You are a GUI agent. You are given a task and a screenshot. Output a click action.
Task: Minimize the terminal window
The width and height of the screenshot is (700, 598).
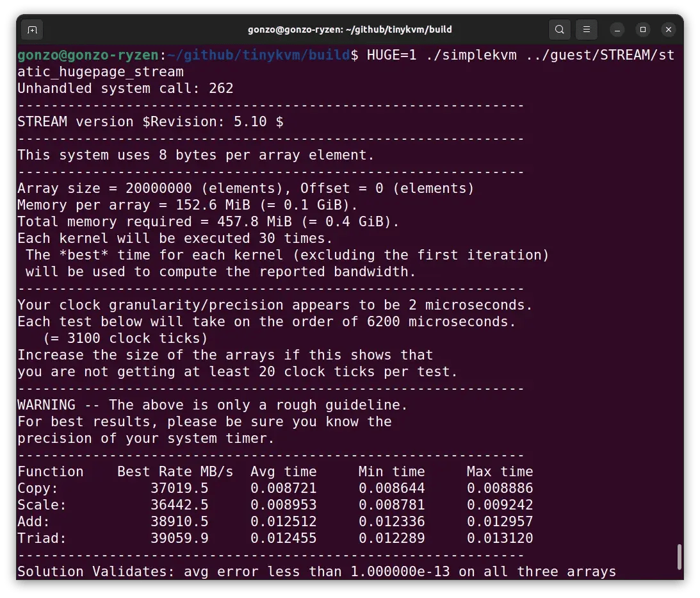[x=617, y=29]
